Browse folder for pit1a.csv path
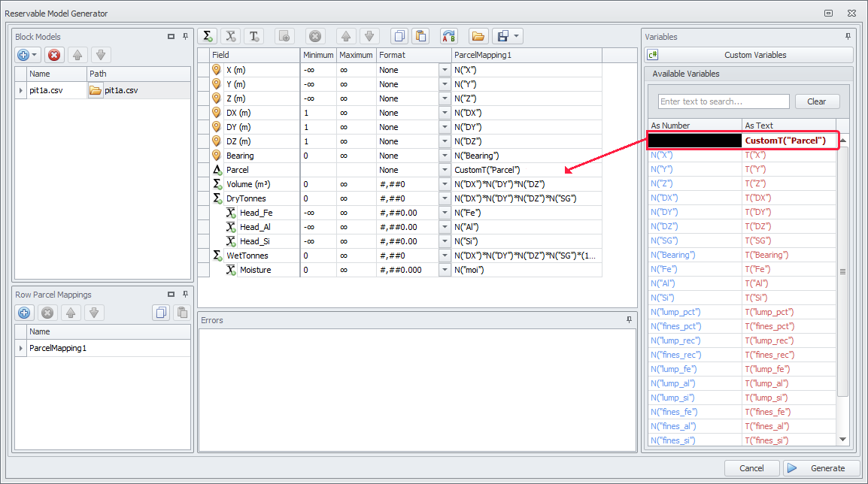 [x=96, y=90]
